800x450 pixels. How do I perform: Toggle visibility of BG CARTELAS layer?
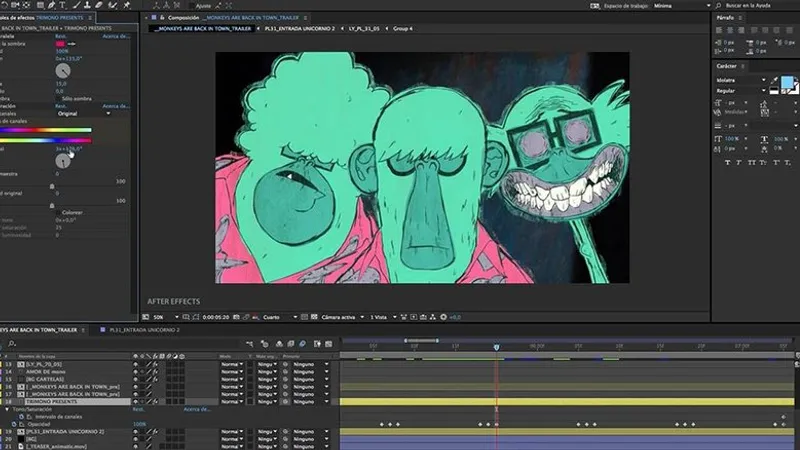[x=135, y=379]
